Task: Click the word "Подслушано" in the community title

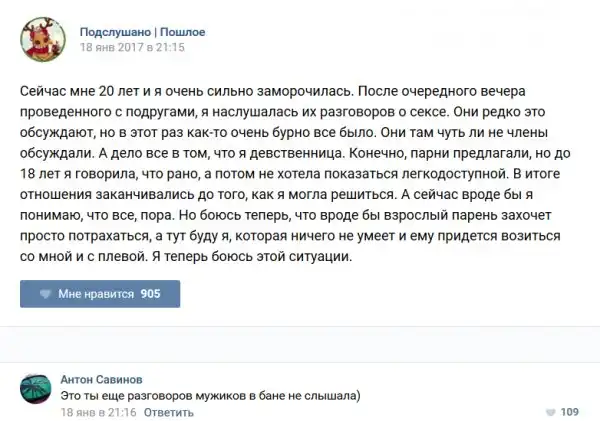Action: click(x=115, y=30)
